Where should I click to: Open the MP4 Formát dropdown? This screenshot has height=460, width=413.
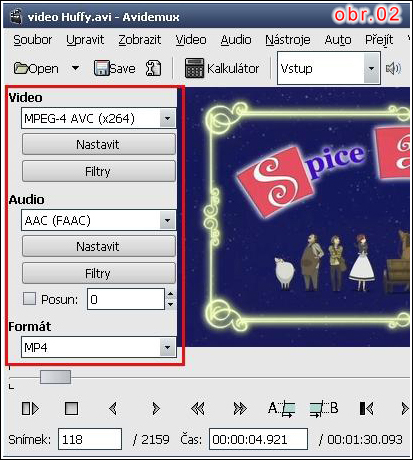point(167,347)
